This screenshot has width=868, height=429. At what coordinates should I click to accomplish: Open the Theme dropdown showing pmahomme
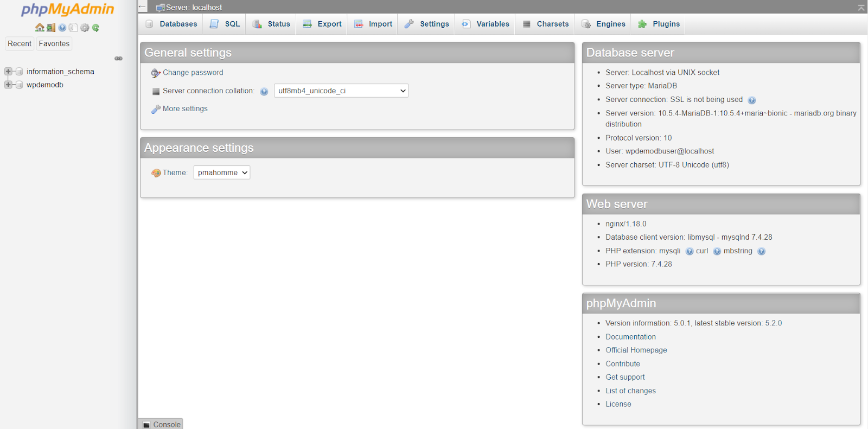click(x=222, y=172)
